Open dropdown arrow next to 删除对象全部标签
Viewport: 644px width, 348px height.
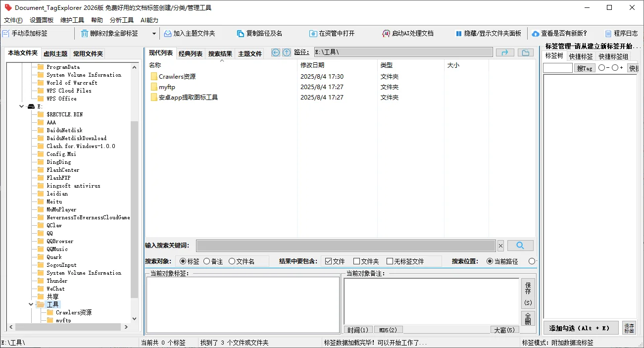click(x=154, y=34)
